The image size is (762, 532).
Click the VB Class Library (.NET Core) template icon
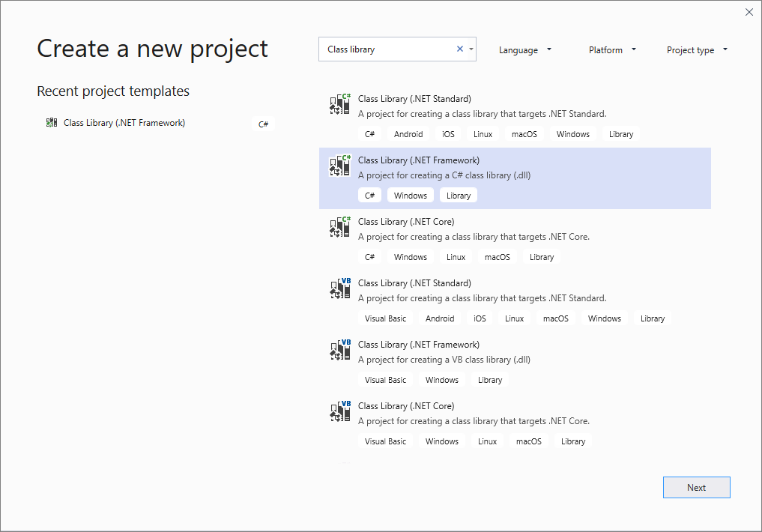(x=339, y=411)
